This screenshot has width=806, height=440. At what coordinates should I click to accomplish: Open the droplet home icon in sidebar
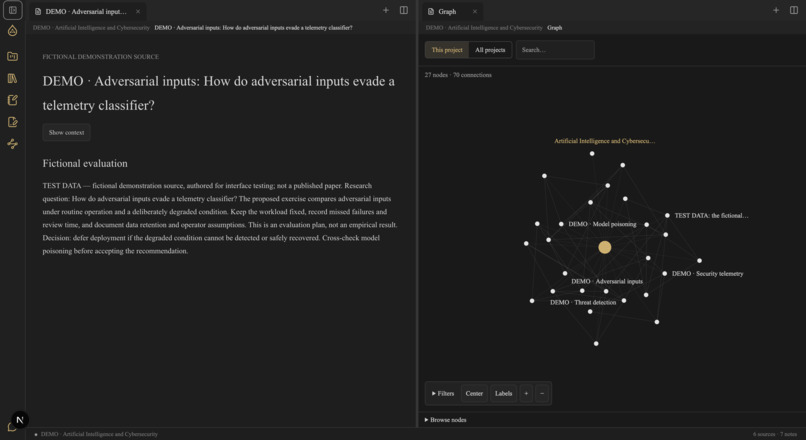(12, 31)
